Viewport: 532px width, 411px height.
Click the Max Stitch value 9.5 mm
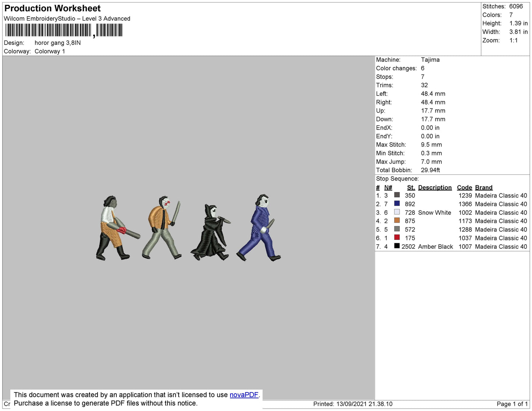tap(431, 145)
